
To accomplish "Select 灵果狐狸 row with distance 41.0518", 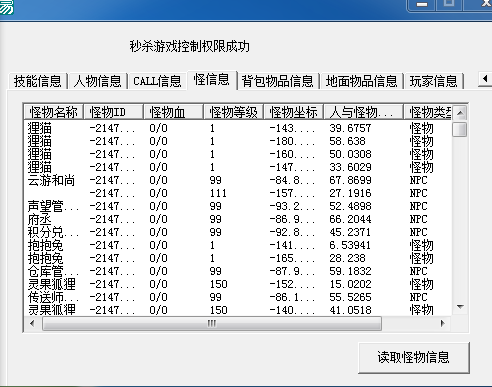I will tap(238, 310).
